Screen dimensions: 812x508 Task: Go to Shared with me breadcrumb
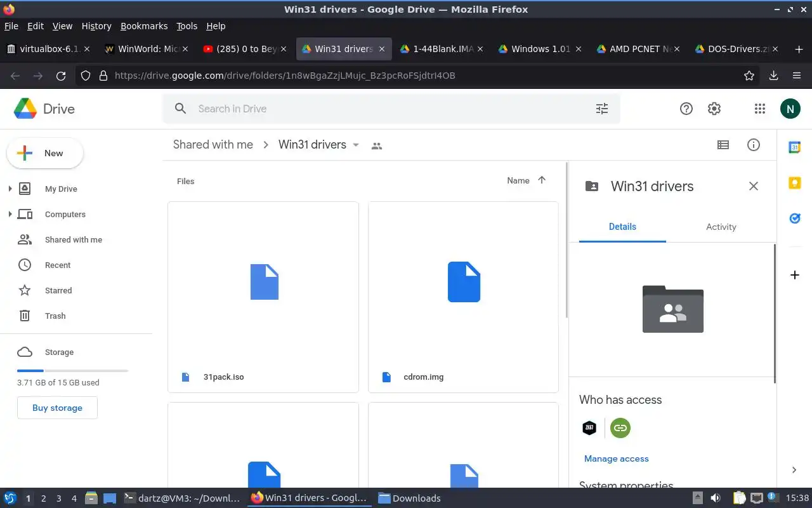coord(213,145)
